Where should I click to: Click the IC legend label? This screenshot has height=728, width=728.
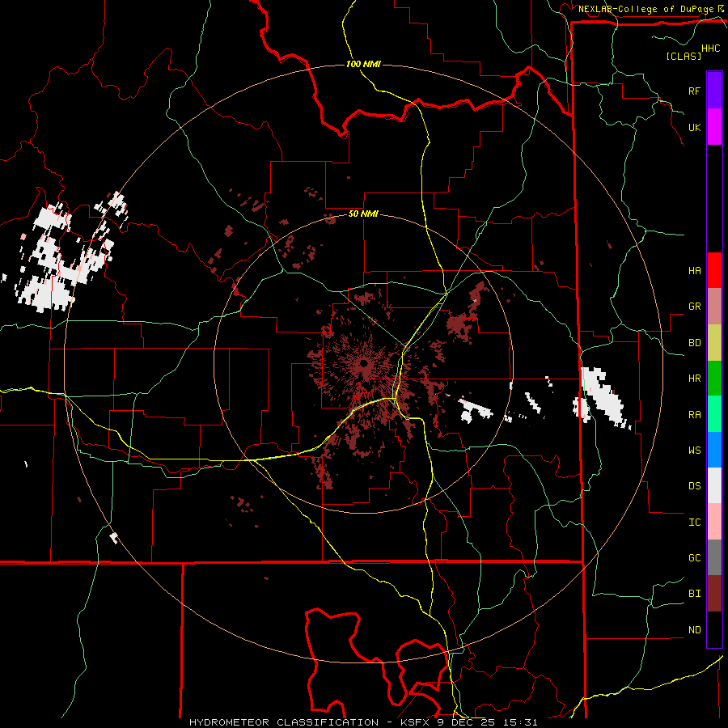694,523
